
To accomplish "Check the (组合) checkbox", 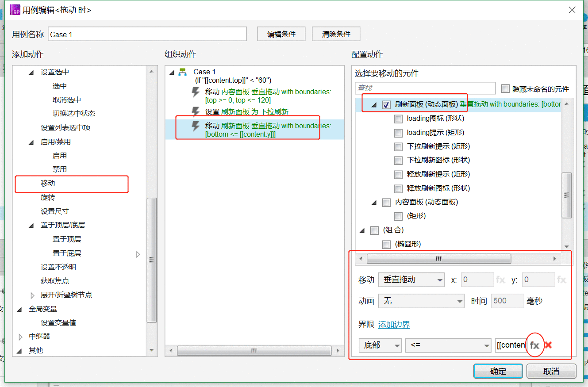I will coord(374,230).
